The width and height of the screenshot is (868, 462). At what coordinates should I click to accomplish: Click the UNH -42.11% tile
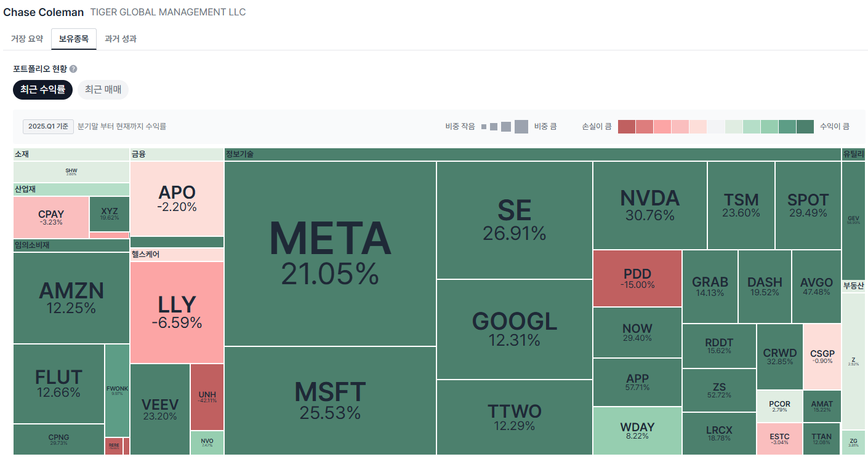[207, 397]
